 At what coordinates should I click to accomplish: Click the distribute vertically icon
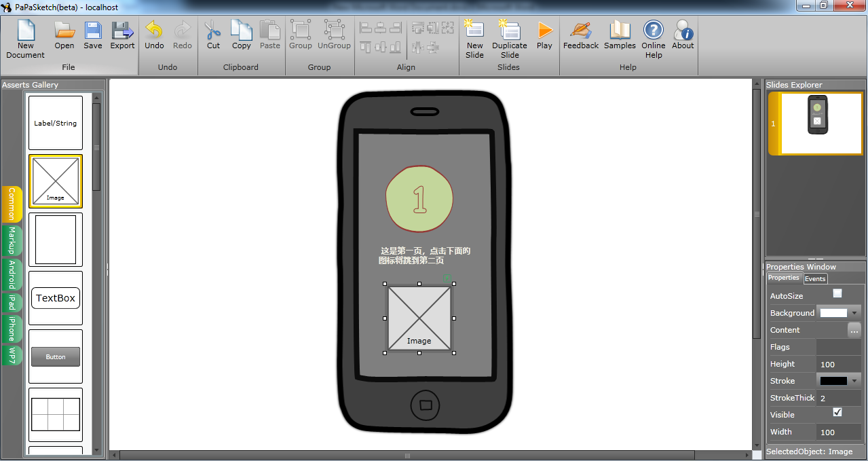(x=433, y=47)
